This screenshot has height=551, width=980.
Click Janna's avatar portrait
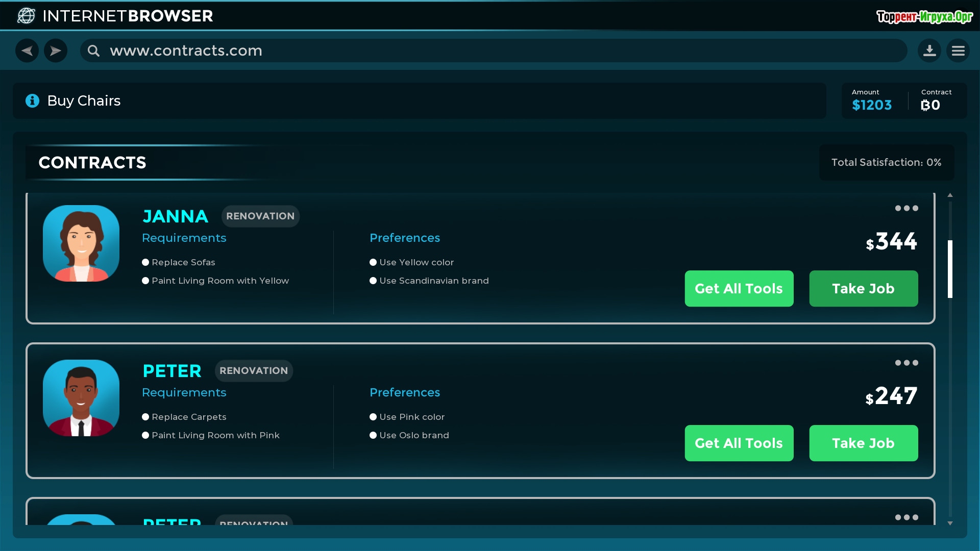pos(81,243)
